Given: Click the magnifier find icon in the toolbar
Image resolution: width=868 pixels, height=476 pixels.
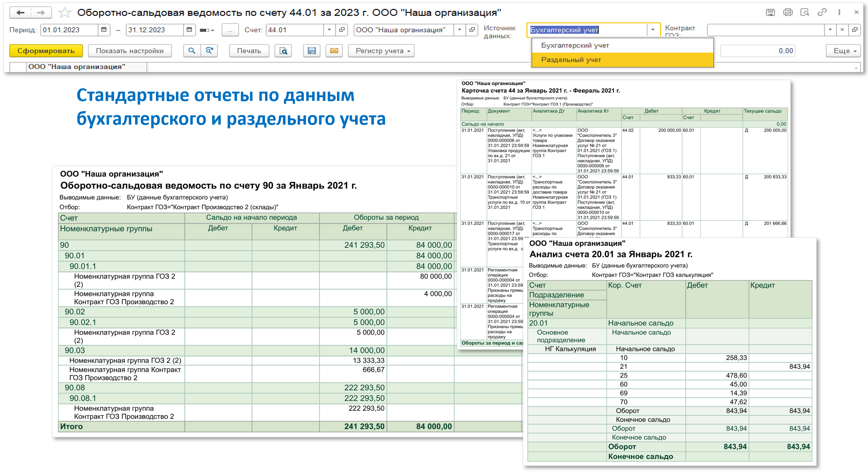Looking at the screenshot, I should click(192, 51).
